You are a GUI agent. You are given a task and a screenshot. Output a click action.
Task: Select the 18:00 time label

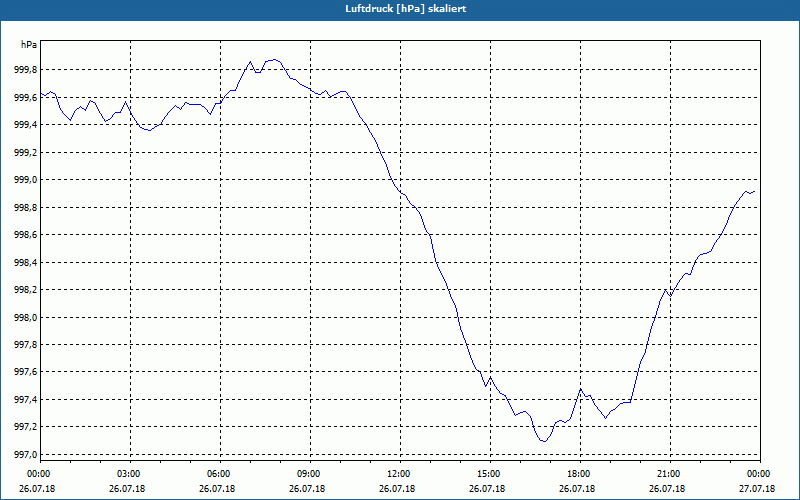(x=580, y=474)
